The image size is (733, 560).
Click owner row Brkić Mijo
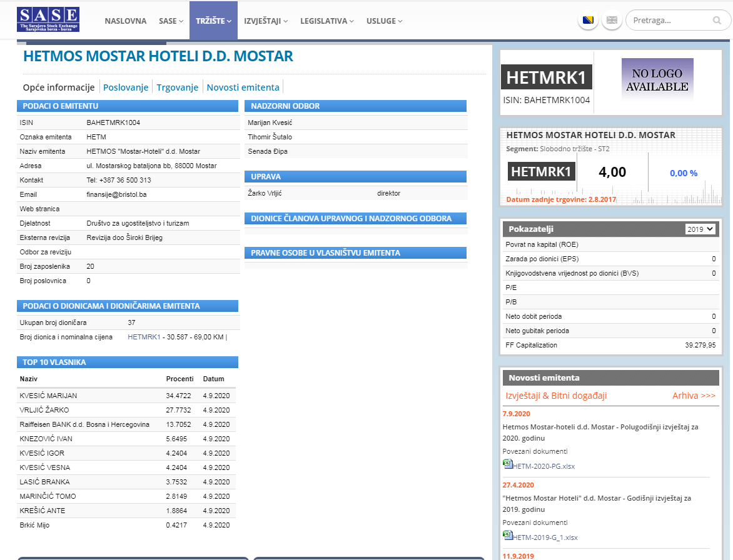coord(126,525)
